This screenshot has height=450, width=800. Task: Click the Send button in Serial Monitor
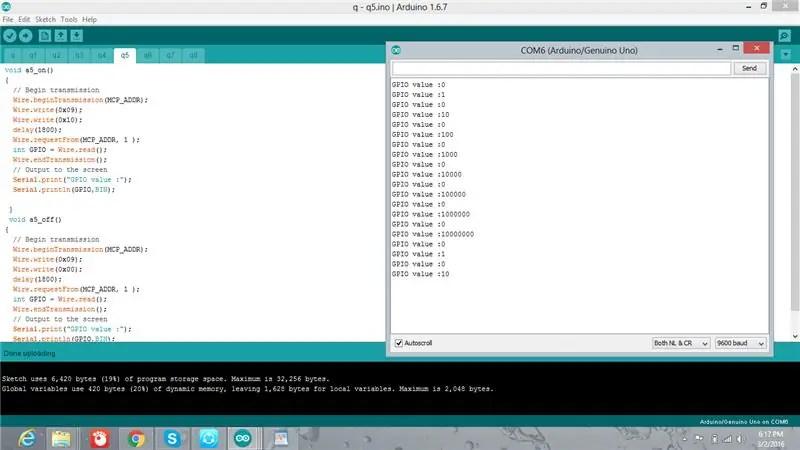click(x=749, y=68)
